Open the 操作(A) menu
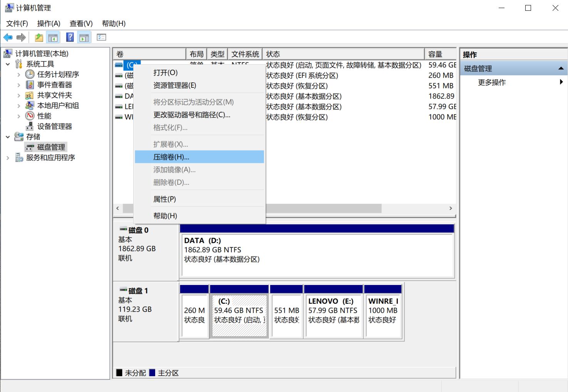 pyautogui.click(x=49, y=23)
